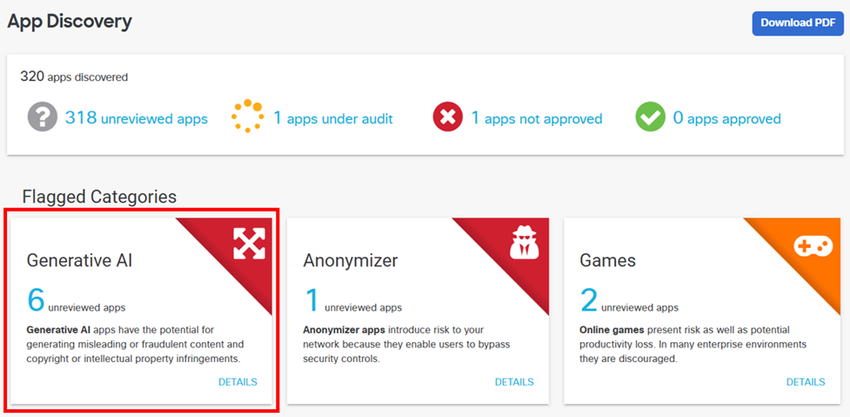Click the Anonymizer spy figure icon

click(523, 243)
